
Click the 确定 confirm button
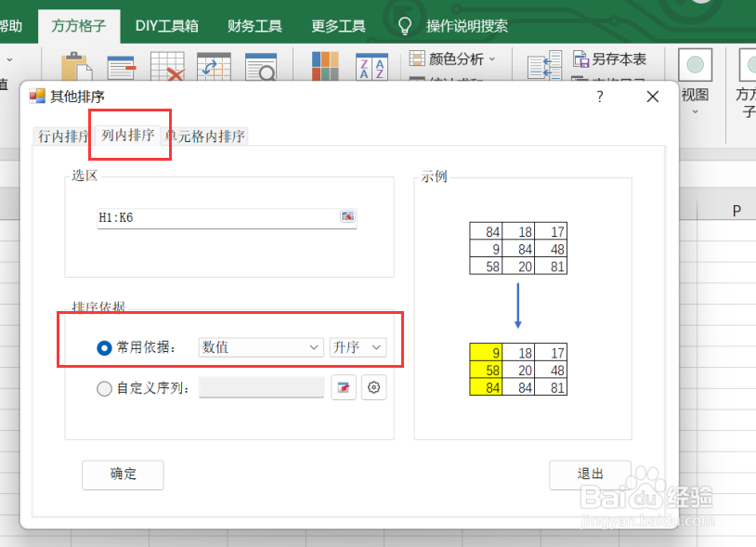(123, 475)
